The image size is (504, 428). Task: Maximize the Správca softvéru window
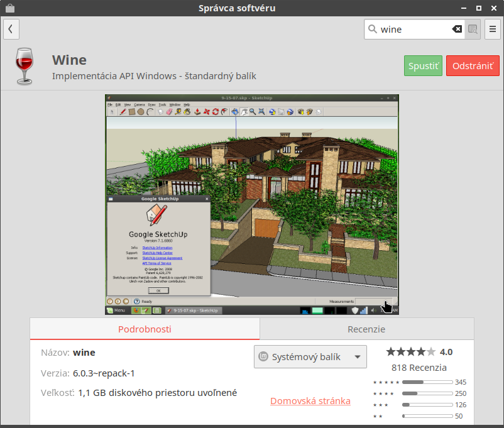pyautogui.click(x=478, y=8)
